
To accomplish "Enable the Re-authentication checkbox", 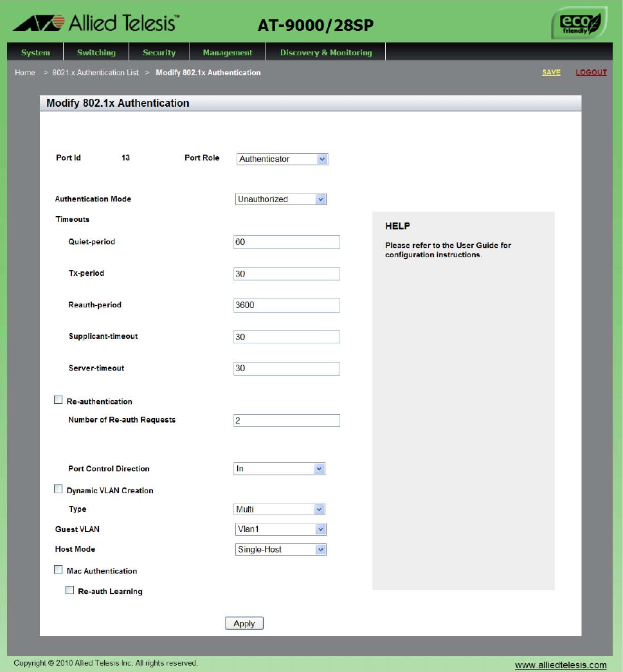I will (x=59, y=400).
